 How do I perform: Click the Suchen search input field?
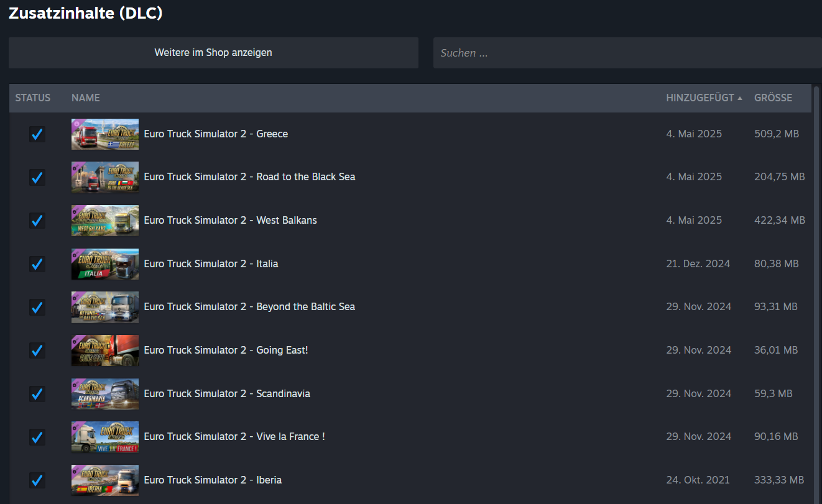(x=627, y=53)
